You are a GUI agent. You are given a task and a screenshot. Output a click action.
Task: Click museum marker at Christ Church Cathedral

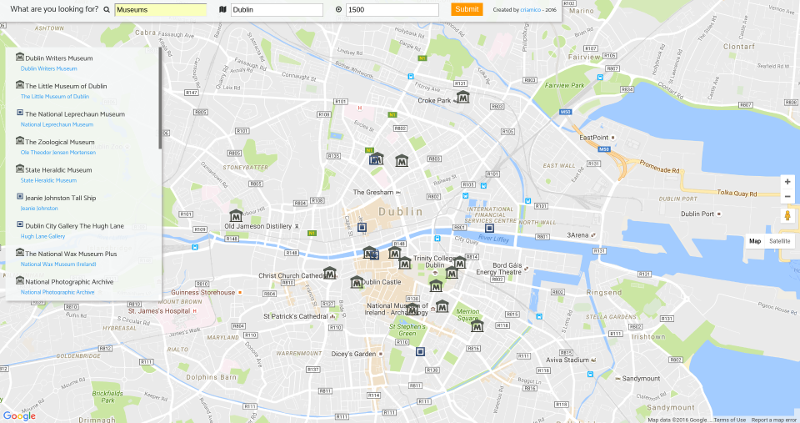[x=330, y=273]
